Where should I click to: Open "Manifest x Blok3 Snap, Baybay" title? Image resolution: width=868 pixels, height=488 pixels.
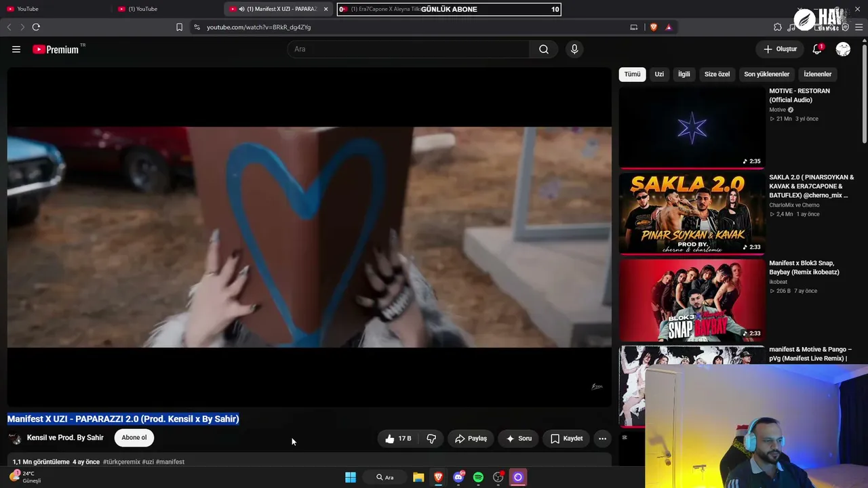804,268
